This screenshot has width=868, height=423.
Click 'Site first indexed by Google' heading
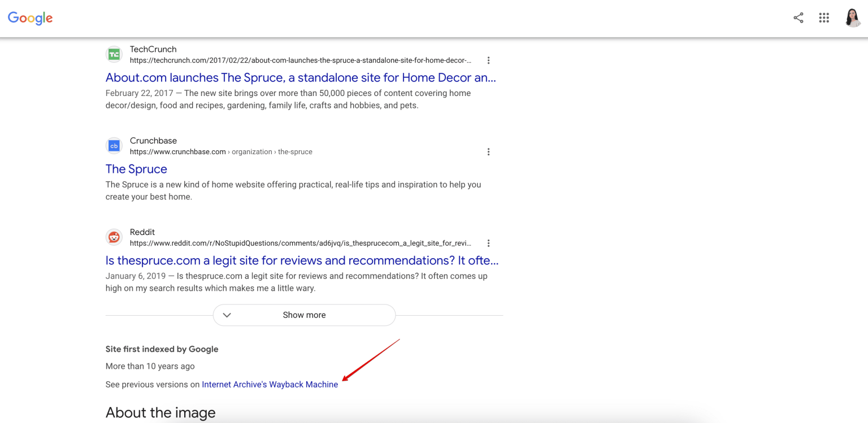(162, 349)
